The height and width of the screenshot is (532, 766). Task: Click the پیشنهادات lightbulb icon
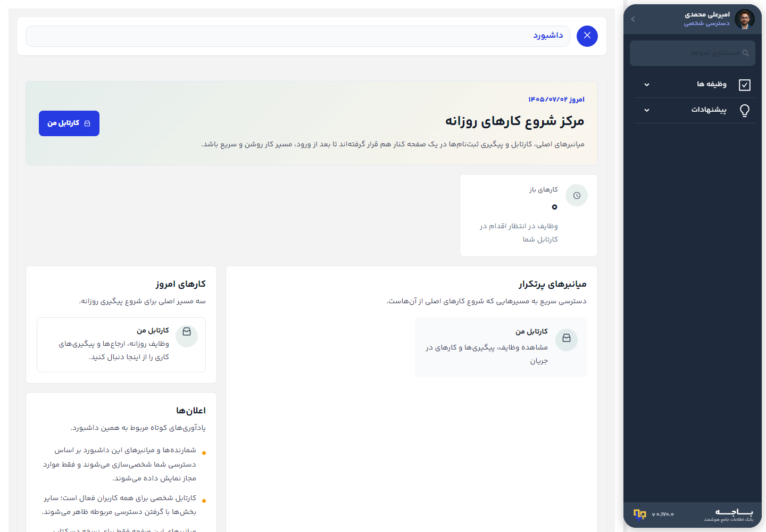745,110
